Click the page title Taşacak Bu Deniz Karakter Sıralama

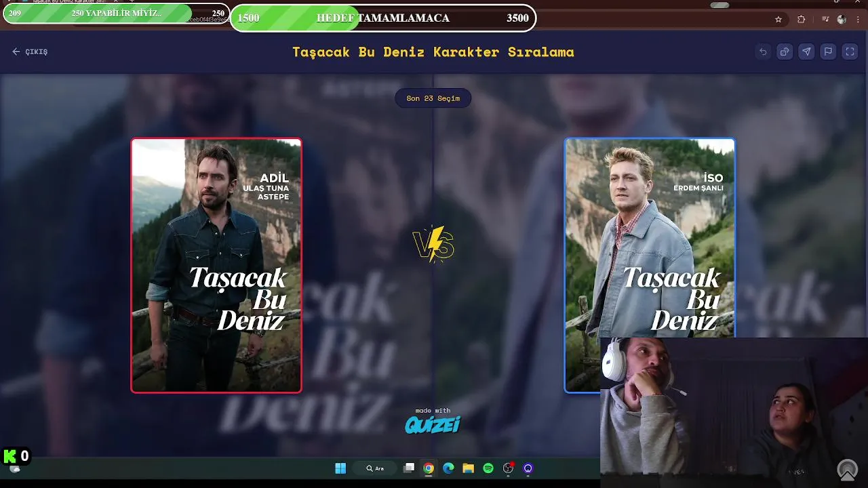(x=433, y=52)
